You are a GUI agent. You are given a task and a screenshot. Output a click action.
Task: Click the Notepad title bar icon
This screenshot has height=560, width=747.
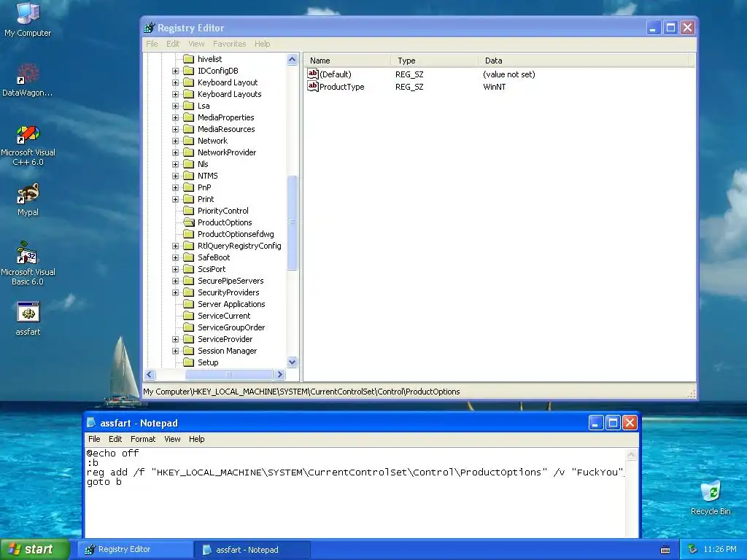pos(91,423)
